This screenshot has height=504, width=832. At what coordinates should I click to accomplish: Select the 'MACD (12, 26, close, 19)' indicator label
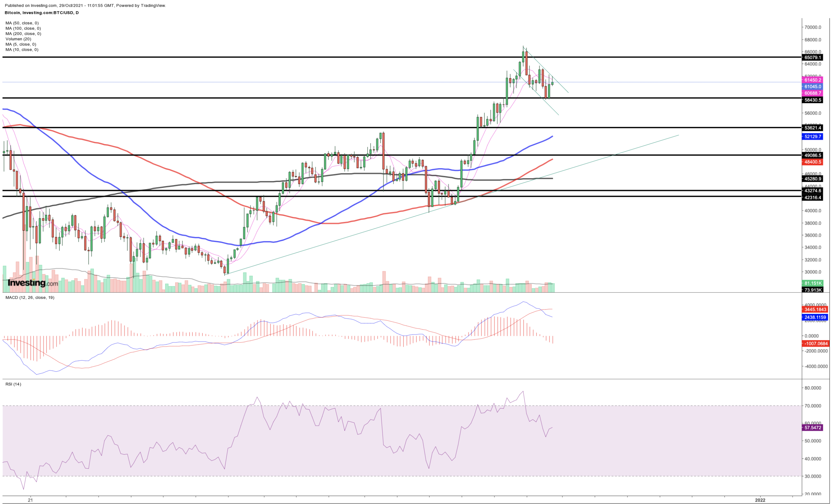30,297
